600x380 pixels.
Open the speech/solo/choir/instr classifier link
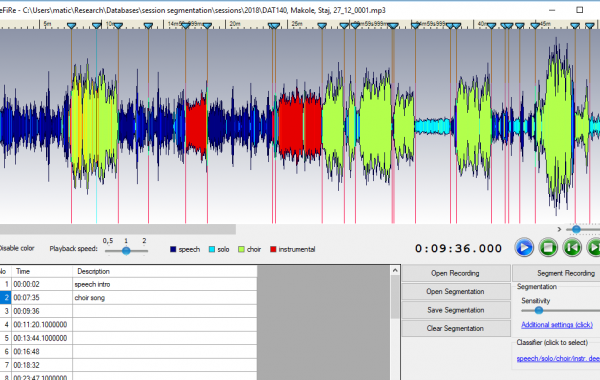[x=558, y=359]
